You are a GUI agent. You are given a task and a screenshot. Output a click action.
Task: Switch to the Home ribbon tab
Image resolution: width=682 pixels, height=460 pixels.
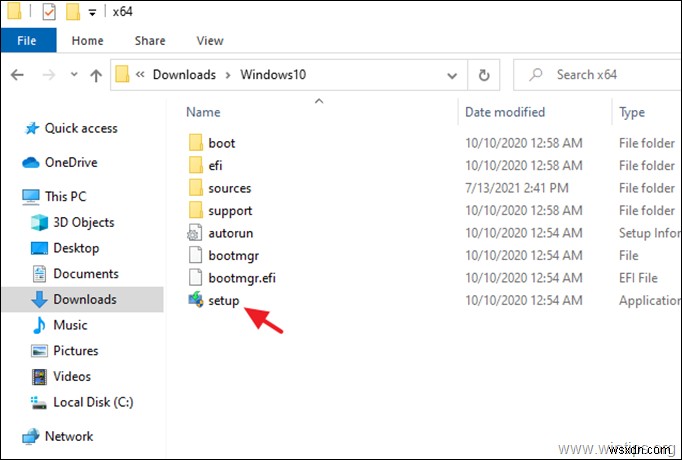[x=87, y=40]
